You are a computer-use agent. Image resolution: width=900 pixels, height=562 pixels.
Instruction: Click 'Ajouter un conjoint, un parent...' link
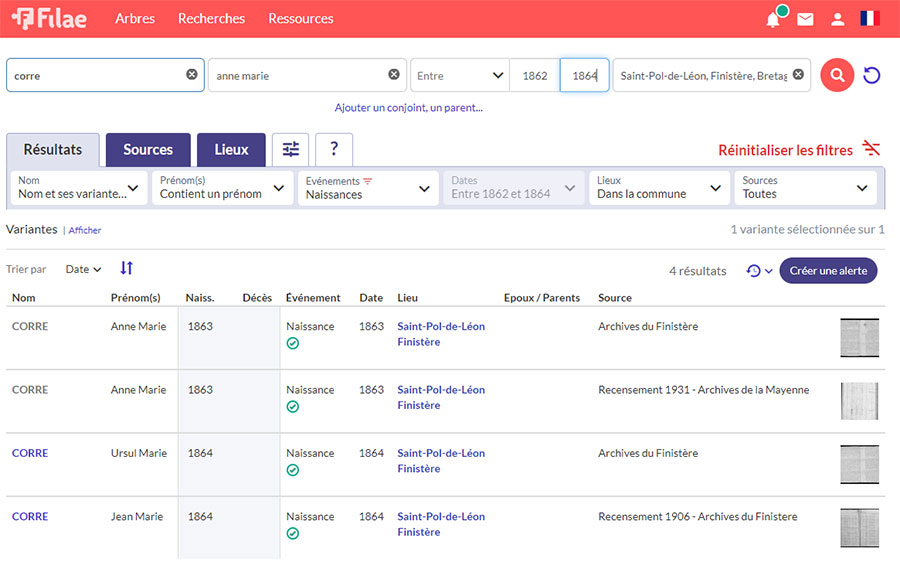(x=408, y=108)
